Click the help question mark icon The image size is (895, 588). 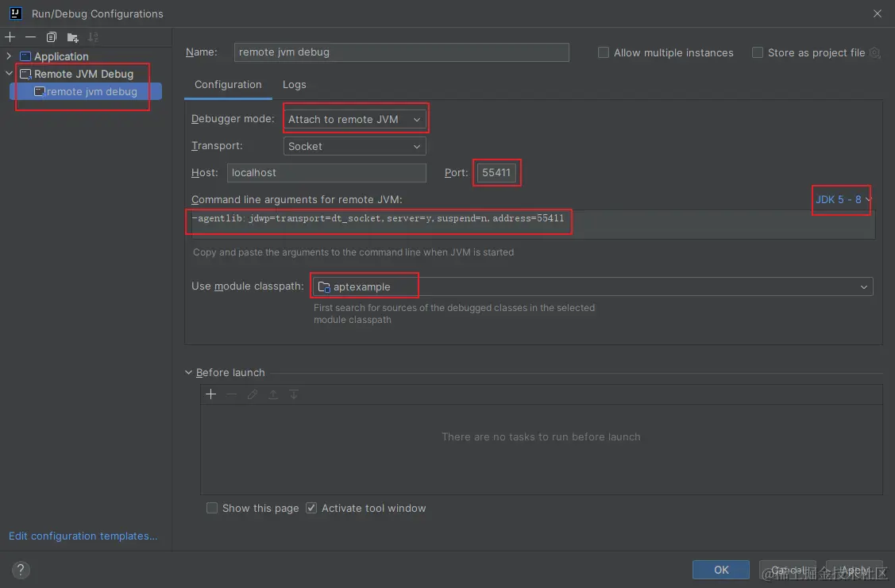tap(21, 569)
